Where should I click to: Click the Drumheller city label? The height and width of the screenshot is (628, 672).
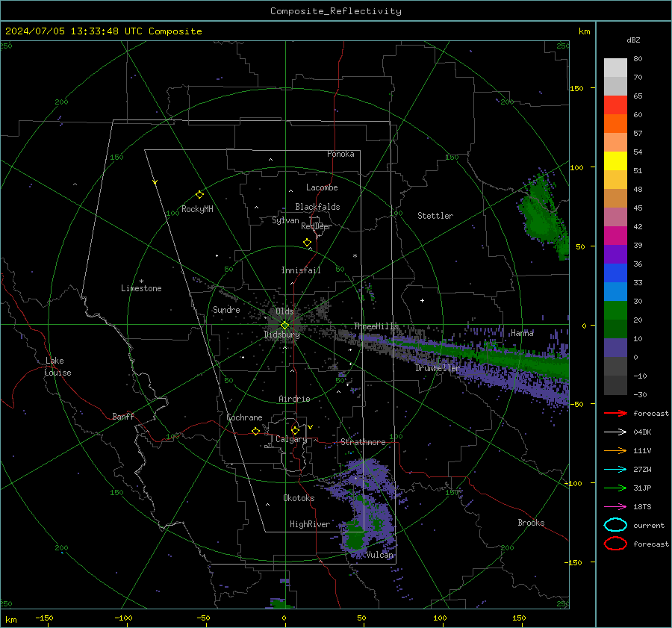[437, 368]
